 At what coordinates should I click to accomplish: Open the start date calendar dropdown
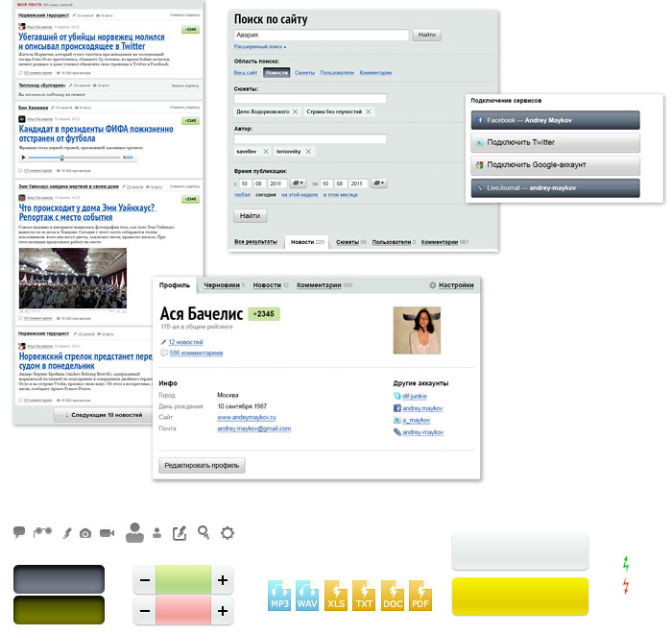[299, 183]
